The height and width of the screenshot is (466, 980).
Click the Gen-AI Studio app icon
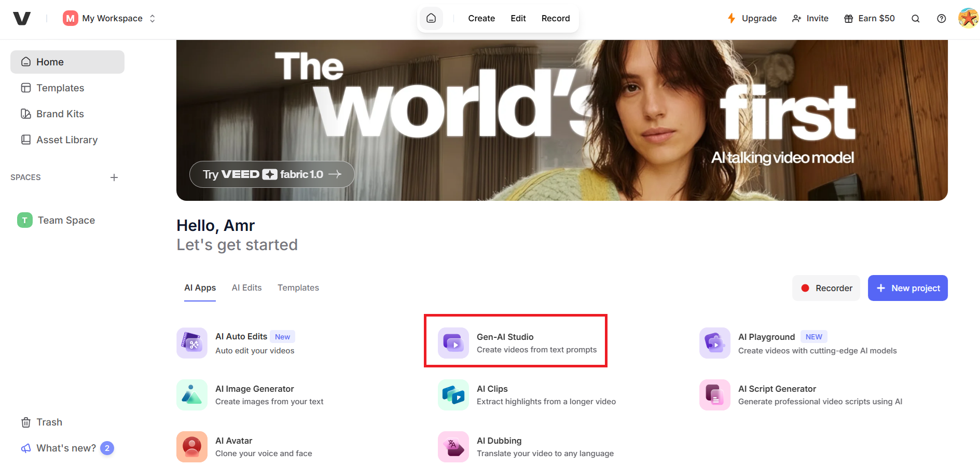453,343
